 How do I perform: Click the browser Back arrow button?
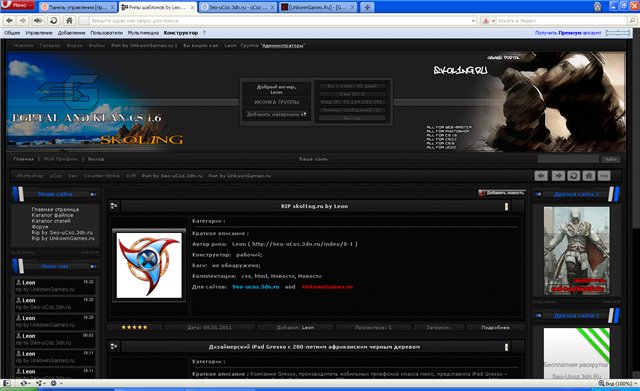[9, 20]
